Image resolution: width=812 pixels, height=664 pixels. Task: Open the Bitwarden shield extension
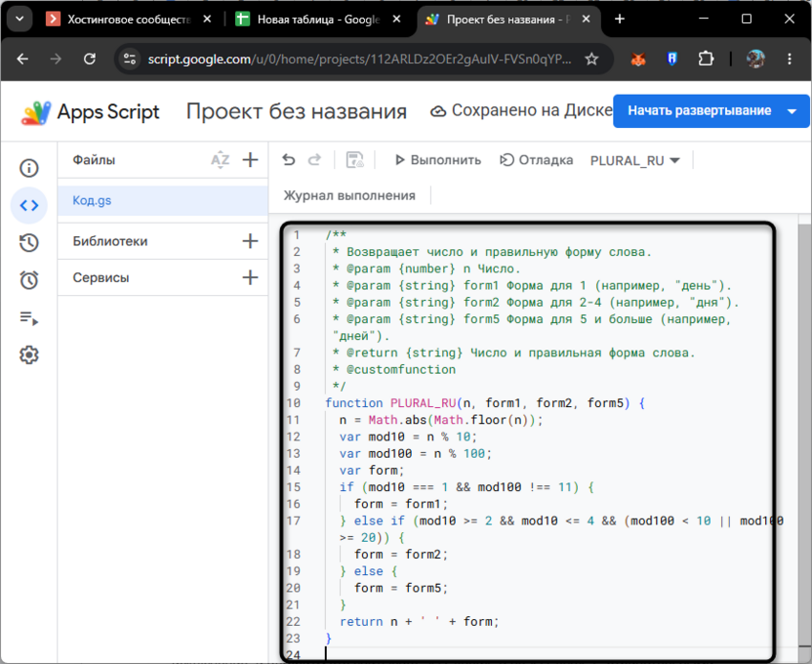[x=672, y=59]
